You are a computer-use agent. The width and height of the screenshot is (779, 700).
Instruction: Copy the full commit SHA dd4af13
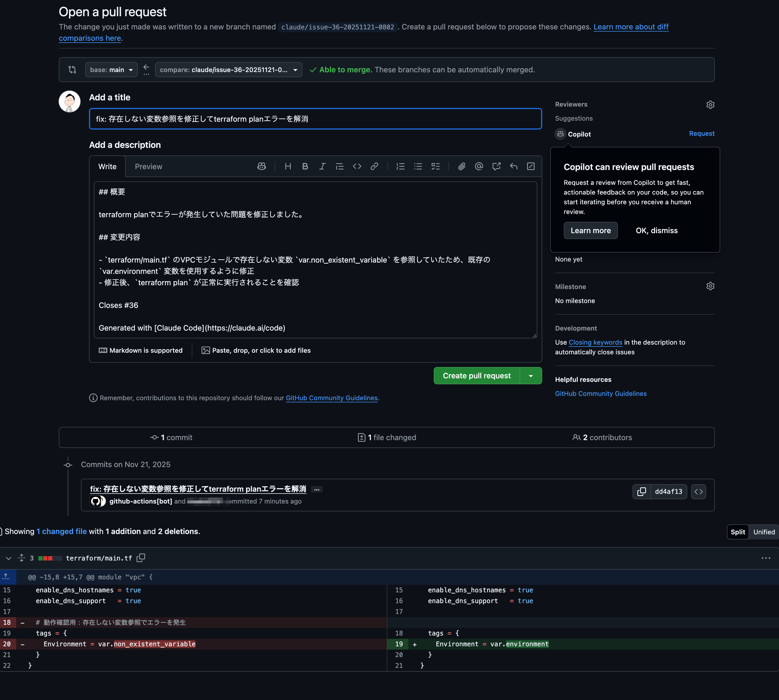(641, 492)
